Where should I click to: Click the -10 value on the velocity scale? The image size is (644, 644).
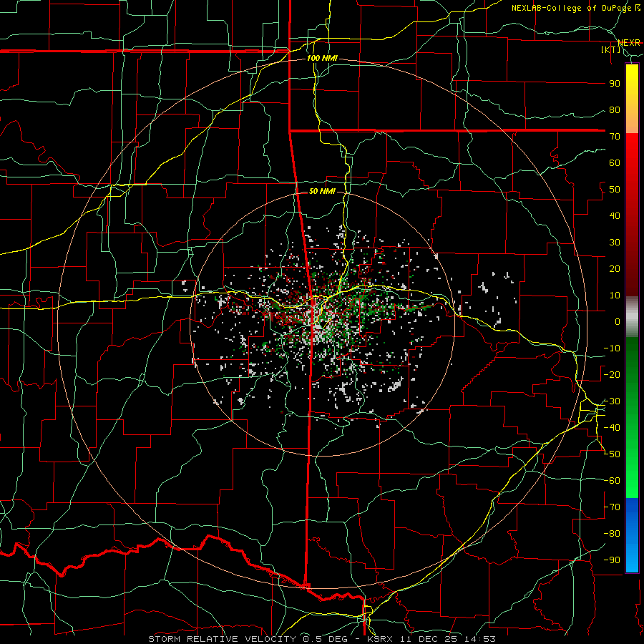pos(612,348)
